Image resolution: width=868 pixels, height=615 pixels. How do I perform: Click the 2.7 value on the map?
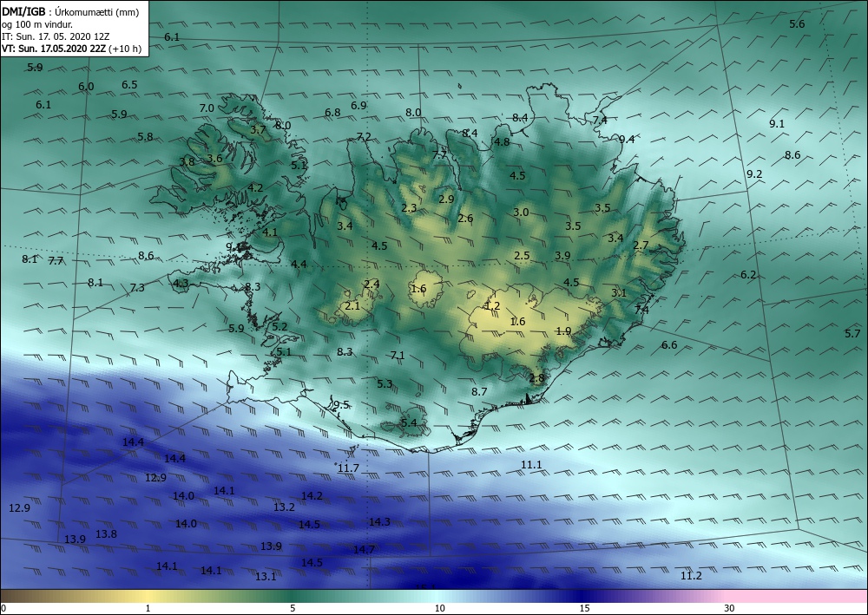[641, 245]
